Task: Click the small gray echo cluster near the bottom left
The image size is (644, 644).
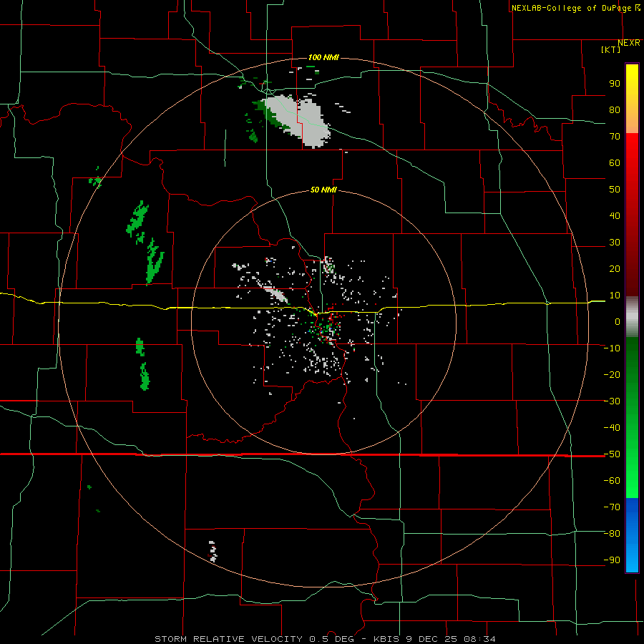Action: [213, 551]
